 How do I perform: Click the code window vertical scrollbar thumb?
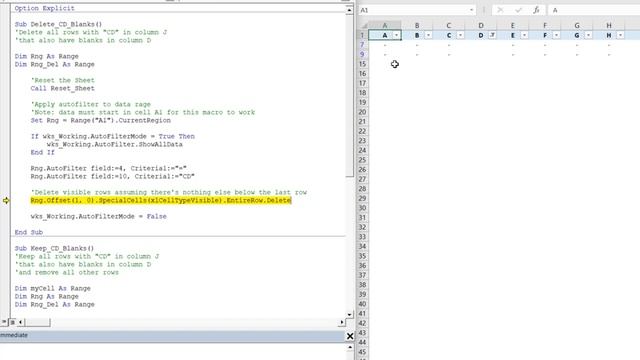point(349,96)
